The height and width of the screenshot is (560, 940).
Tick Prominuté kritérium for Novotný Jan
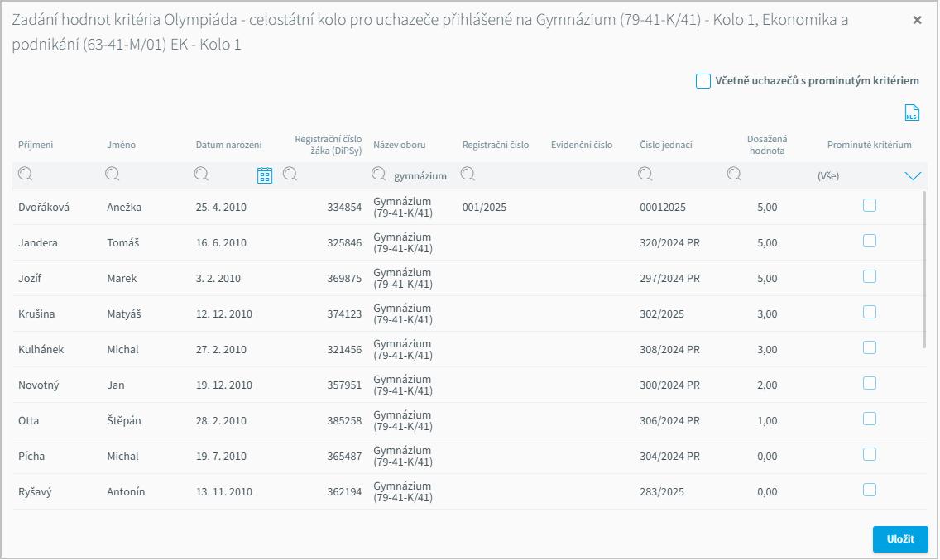(x=870, y=383)
